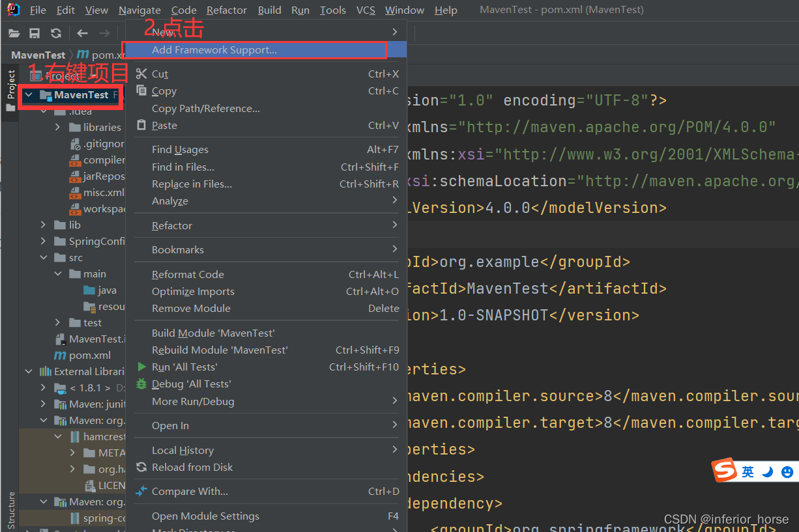Click the Cut scissors icon in the context menu
This screenshot has height=532, width=799.
tap(141, 74)
